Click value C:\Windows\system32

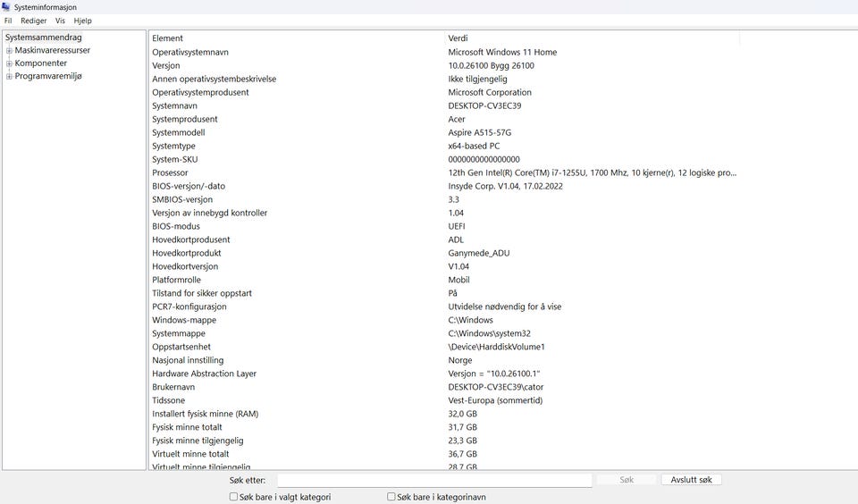(489, 334)
